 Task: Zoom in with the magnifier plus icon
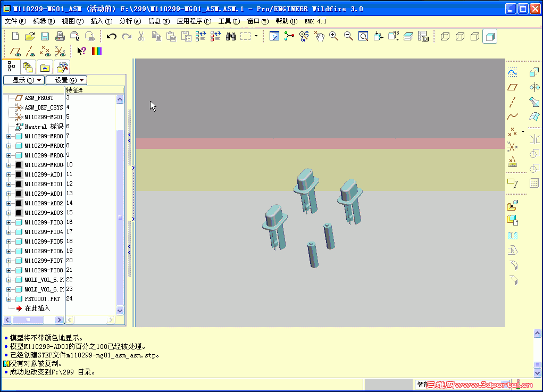(334, 36)
